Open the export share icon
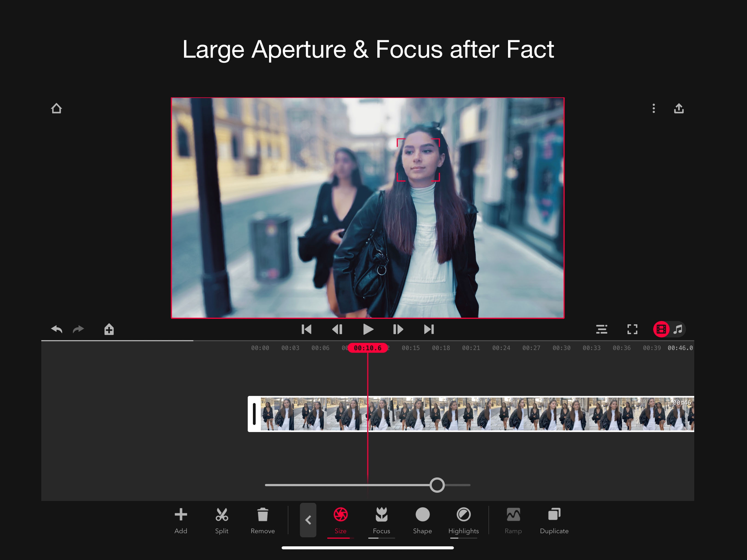Viewport: 747px width, 560px height. point(679,109)
